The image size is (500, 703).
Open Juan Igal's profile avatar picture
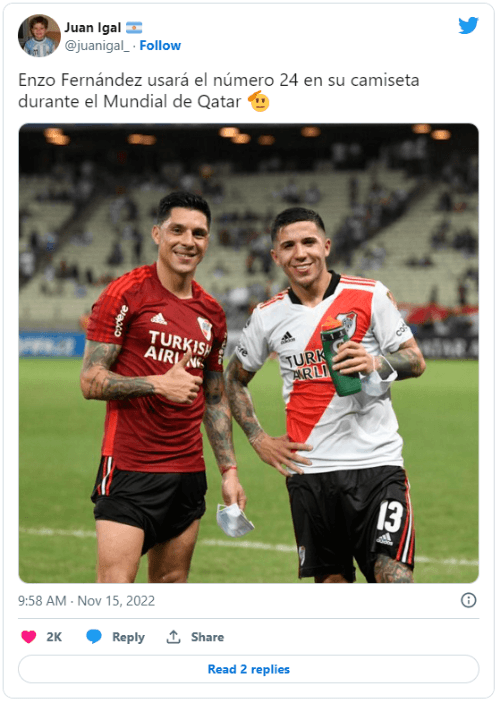tap(39, 35)
